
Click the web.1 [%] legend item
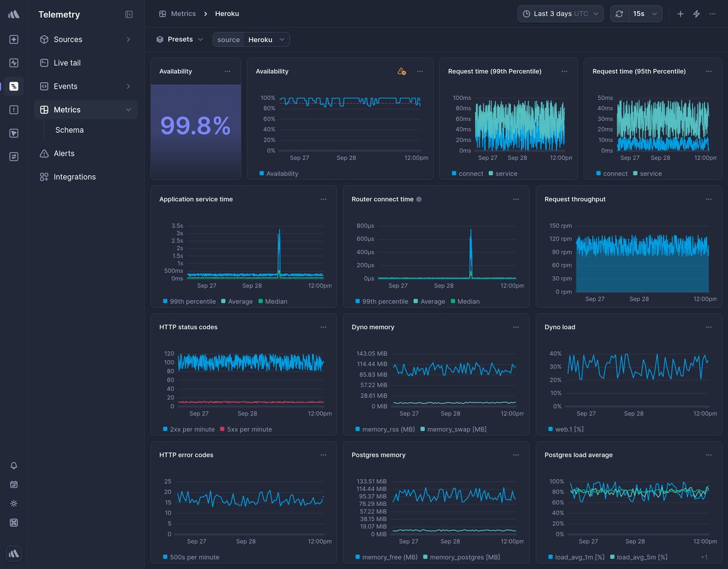click(566, 430)
